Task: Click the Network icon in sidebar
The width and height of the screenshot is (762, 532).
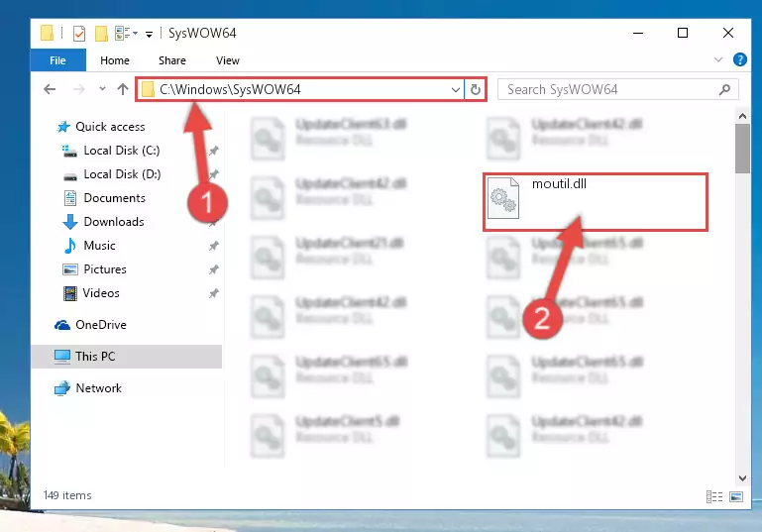Action: [x=62, y=388]
